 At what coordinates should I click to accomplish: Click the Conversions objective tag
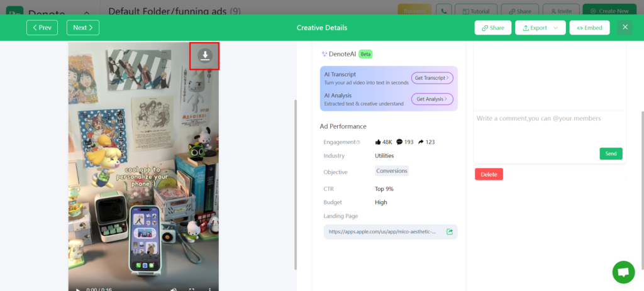391,171
